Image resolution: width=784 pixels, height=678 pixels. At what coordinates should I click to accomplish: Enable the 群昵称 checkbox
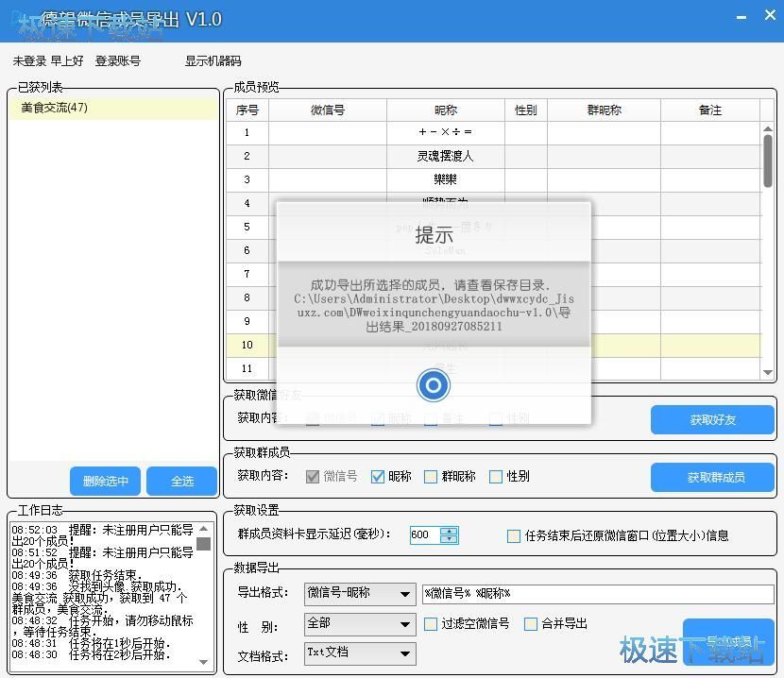pyautogui.click(x=431, y=477)
